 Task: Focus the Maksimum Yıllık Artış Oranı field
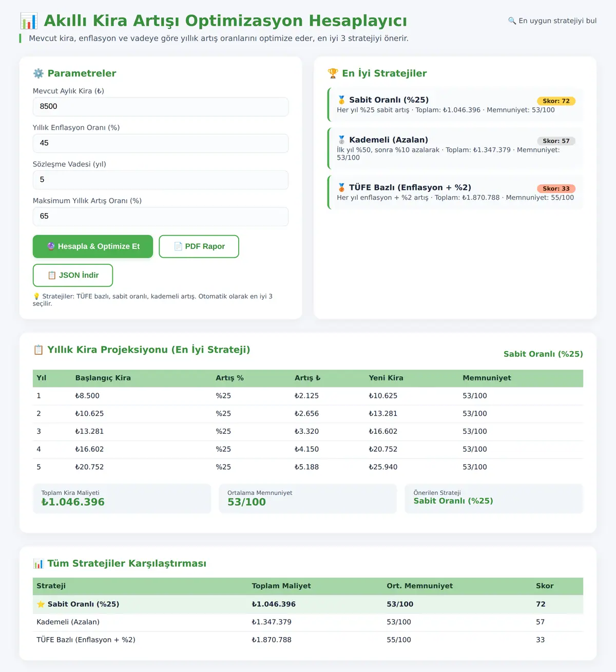point(161,216)
